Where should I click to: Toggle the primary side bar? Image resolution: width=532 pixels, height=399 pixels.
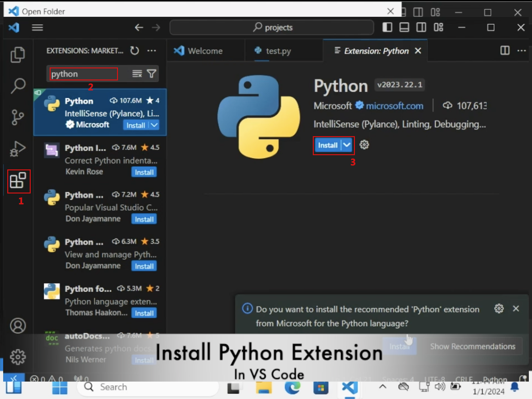pos(387,27)
